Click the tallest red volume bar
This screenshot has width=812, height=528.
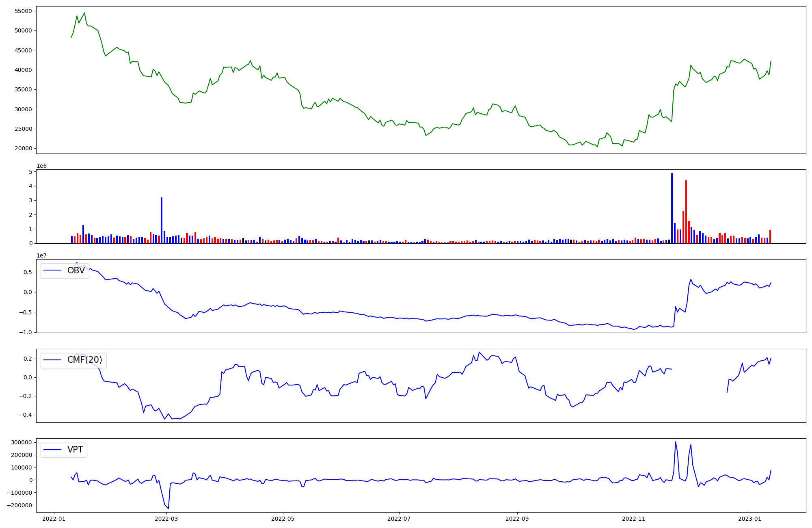tap(686, 212)
